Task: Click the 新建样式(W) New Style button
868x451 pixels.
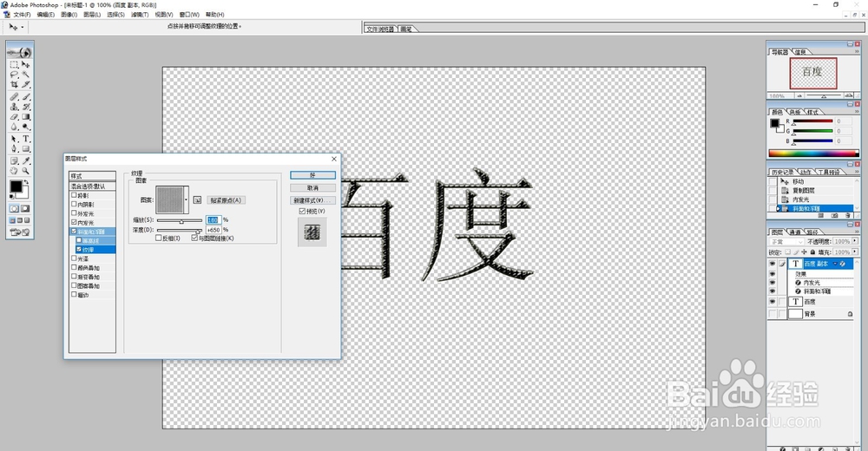Action: 312,200
